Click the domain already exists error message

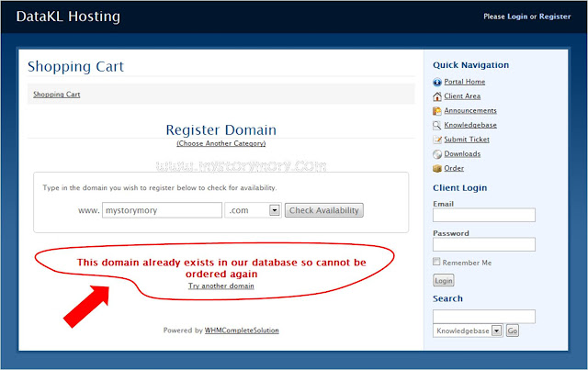pyautogui.click(x=221, y=268)
